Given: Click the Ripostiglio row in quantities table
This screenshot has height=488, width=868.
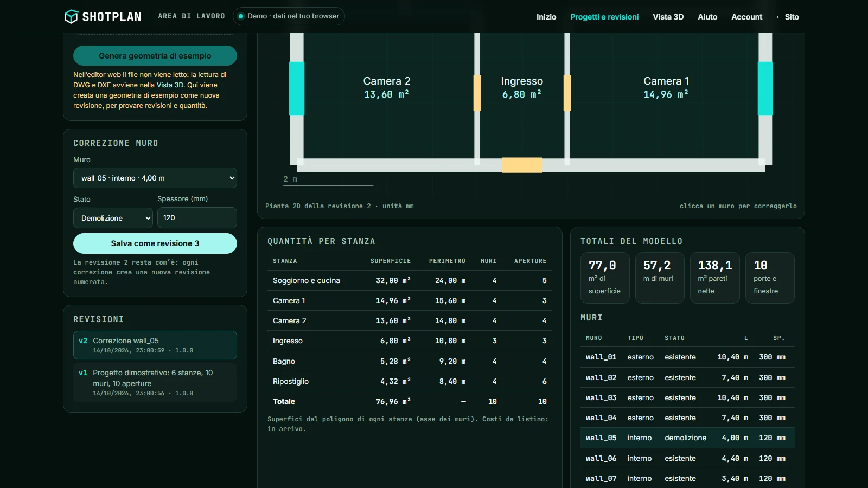Looking at the screenshot, I should pyautogui.click(x=410, y=381).
